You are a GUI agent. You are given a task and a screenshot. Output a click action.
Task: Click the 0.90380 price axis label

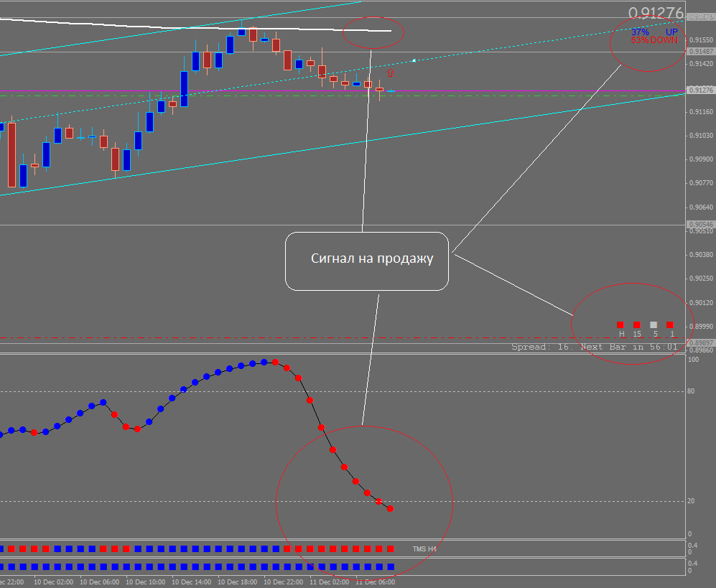pos(700,255)
